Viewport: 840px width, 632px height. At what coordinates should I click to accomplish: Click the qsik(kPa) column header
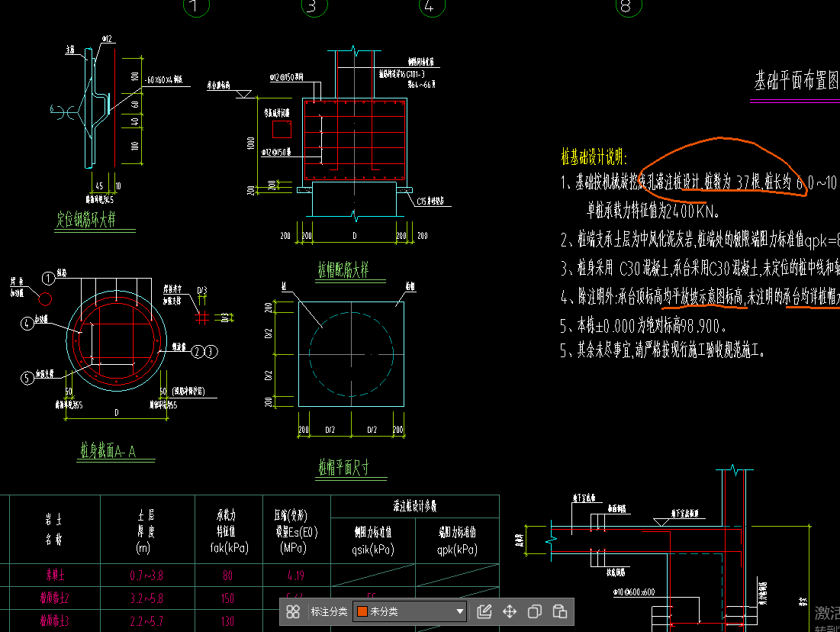pyautogui.click(x=373, y=540)
